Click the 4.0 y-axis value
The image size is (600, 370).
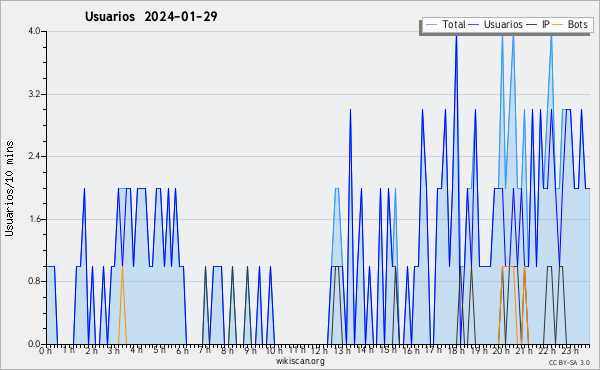point(34,31)
